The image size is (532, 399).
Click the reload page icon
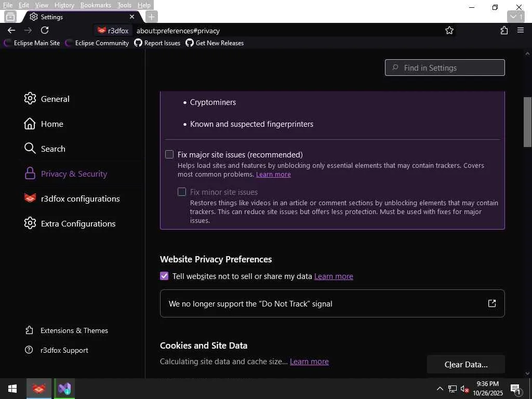[45, 31]
